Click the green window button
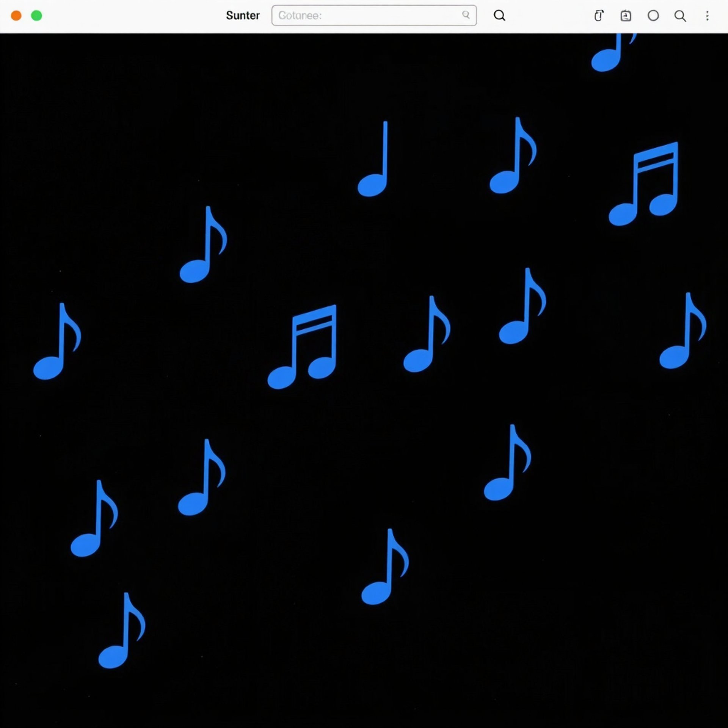This screenshot has height=728, width=728. coord(36,16)
